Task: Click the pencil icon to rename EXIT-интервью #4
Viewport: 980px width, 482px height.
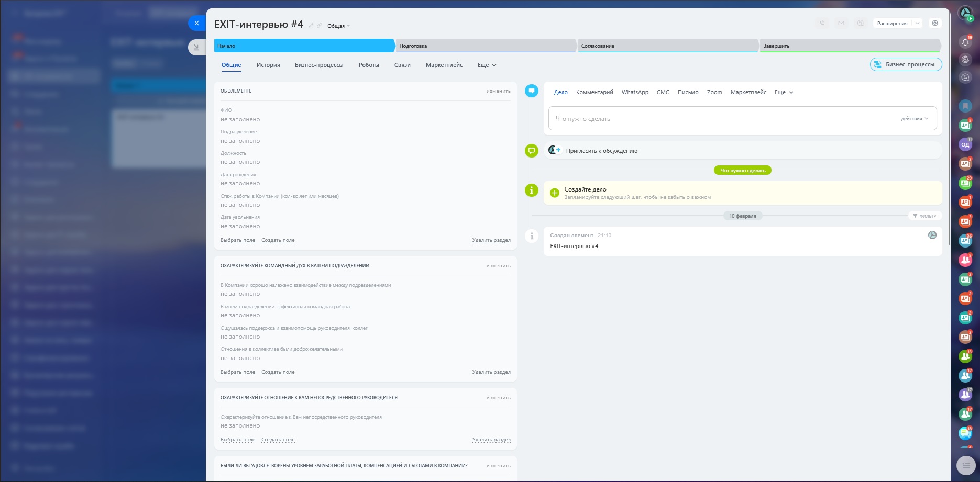Action: click(x=311, y=26)
